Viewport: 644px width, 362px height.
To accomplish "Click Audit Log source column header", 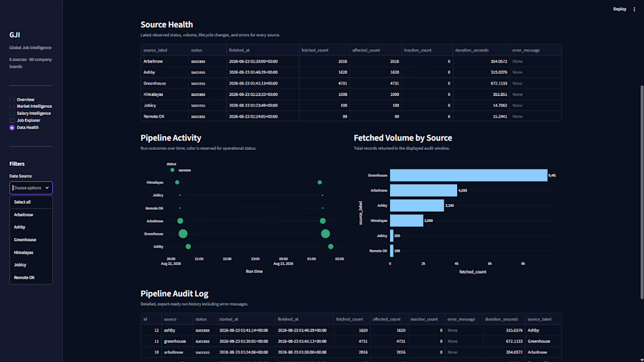I will pos(177,319).
